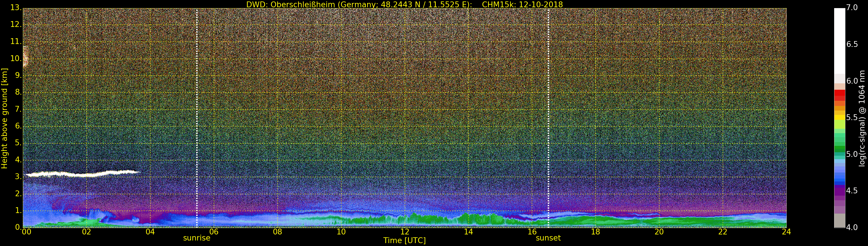868x246 pixels.
Task: Click the '12' tick on the time axis
Action: 405,232
